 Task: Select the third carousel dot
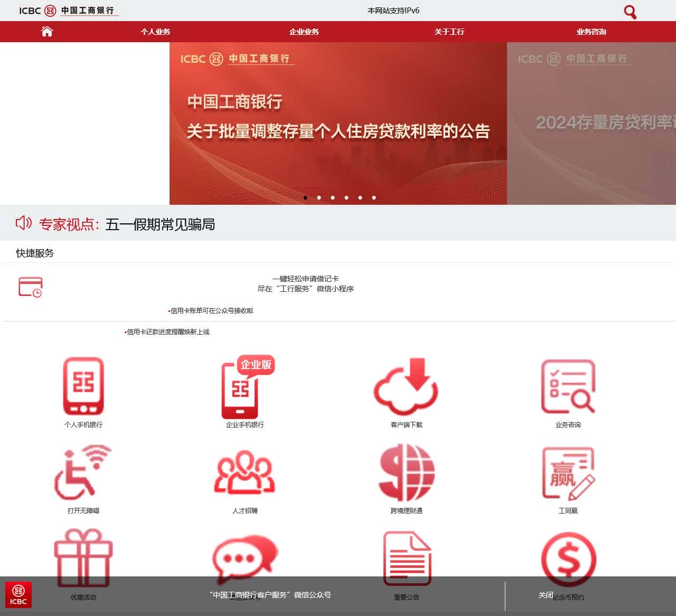333,197
